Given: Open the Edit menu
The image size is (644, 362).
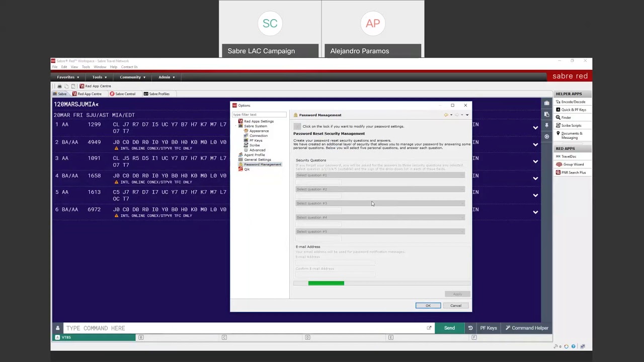Looking at the screenshot, I should pos(64,67).
